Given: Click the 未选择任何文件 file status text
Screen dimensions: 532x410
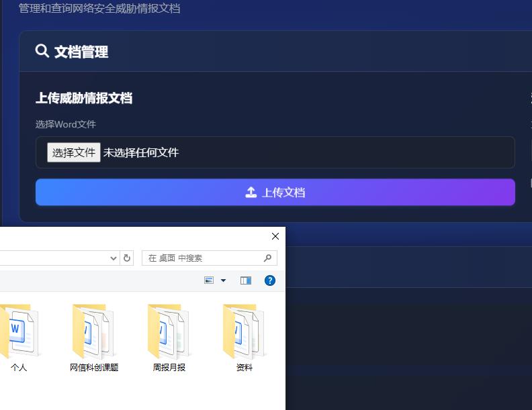Looking at the screenshot, I should pos(141,152).
